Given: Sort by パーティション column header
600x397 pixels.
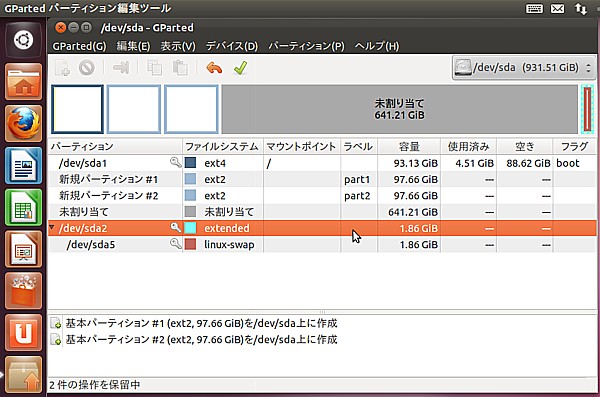Looking at the screenshot, I should pos(115,147).
